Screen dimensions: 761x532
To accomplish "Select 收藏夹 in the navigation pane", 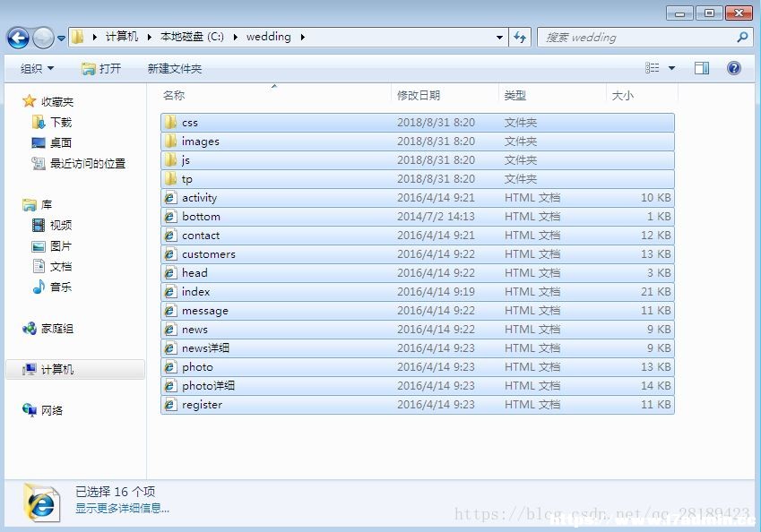I will [x=56, y=101].
